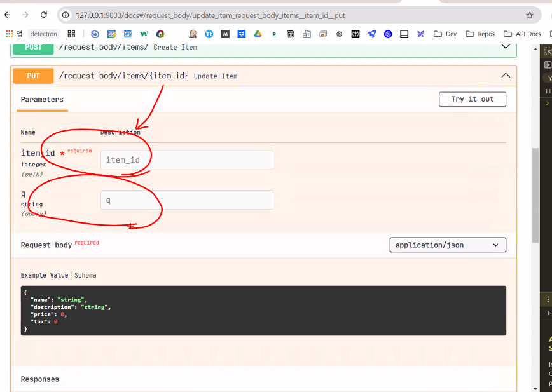Toggle the DevTools sidebar panel icon

(548, 65)
